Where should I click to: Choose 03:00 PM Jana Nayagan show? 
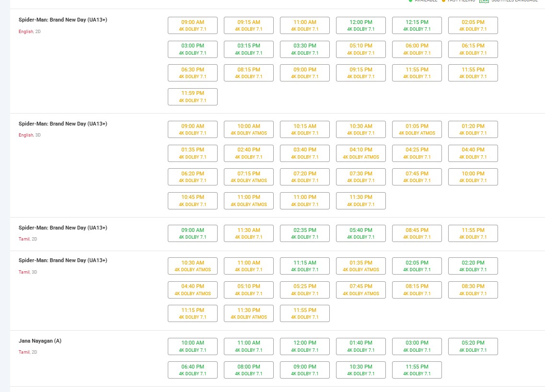click(x=417, y=346)
